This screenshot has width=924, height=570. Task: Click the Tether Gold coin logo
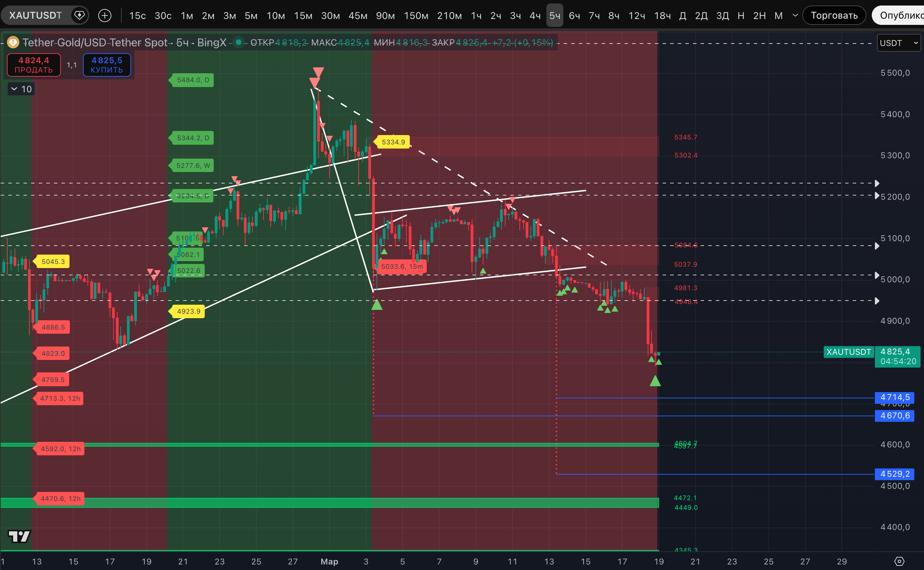[x=13, y=42]
